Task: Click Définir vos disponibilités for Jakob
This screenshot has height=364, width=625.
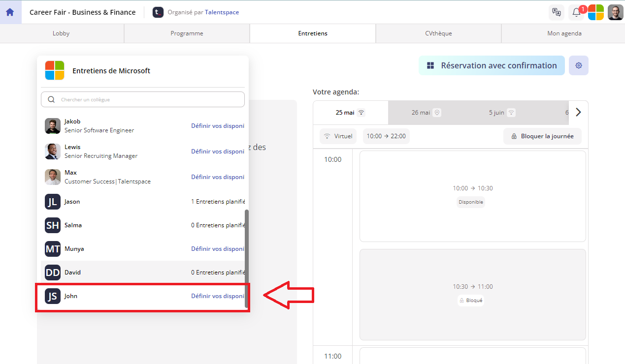Action: coord(218,126)
